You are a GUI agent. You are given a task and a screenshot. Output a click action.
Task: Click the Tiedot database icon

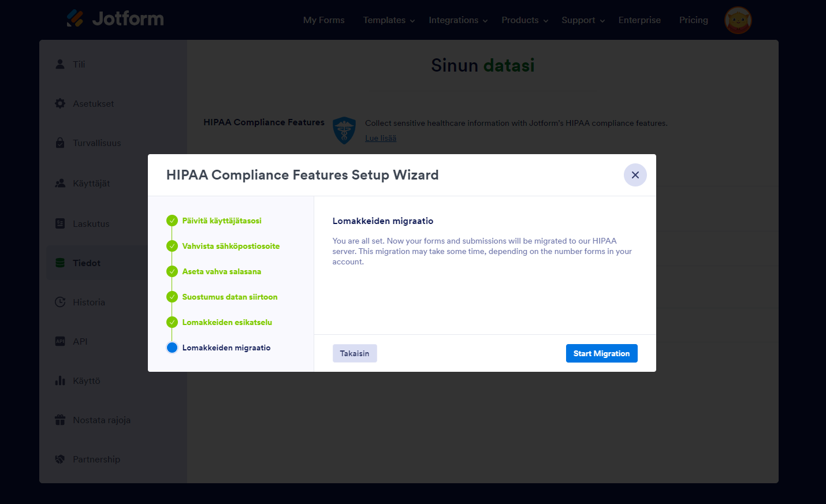point(60,263)
